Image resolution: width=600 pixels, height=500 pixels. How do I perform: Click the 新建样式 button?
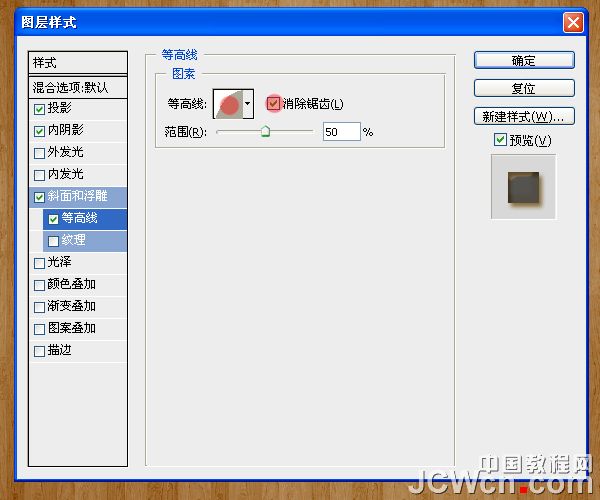tap(524, 116)
